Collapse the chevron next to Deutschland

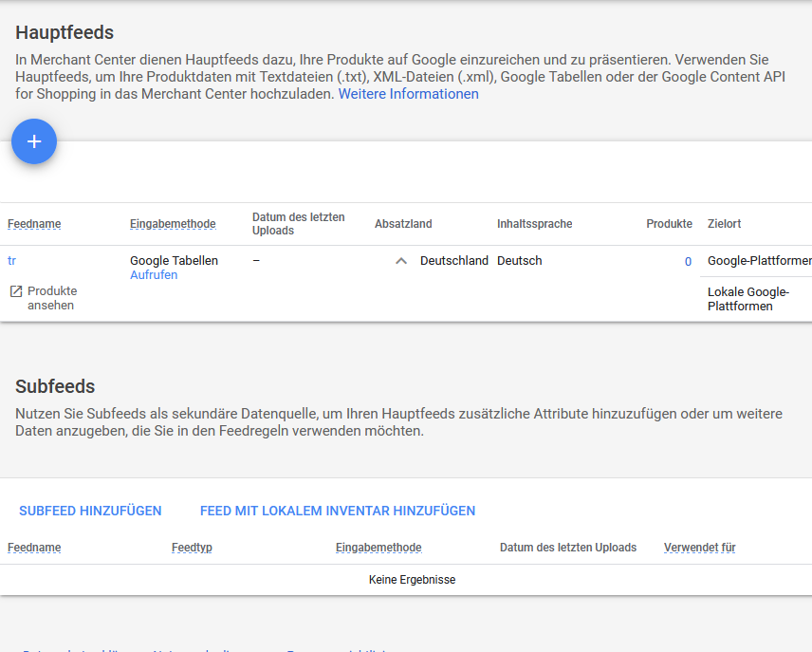401,261
